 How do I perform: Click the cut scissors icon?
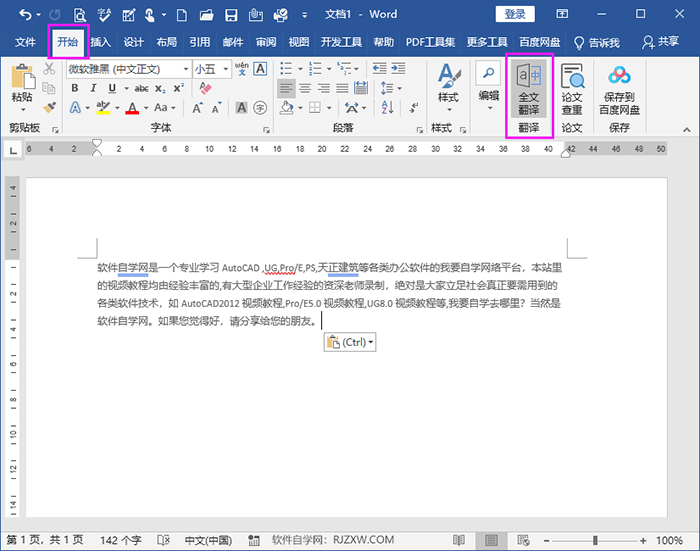[50, 69]
